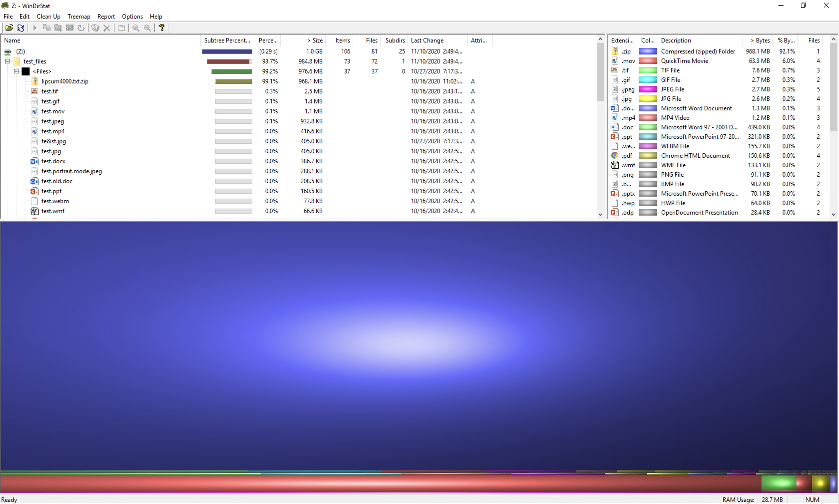Click the icon beside test.wmf

point(34,211)
